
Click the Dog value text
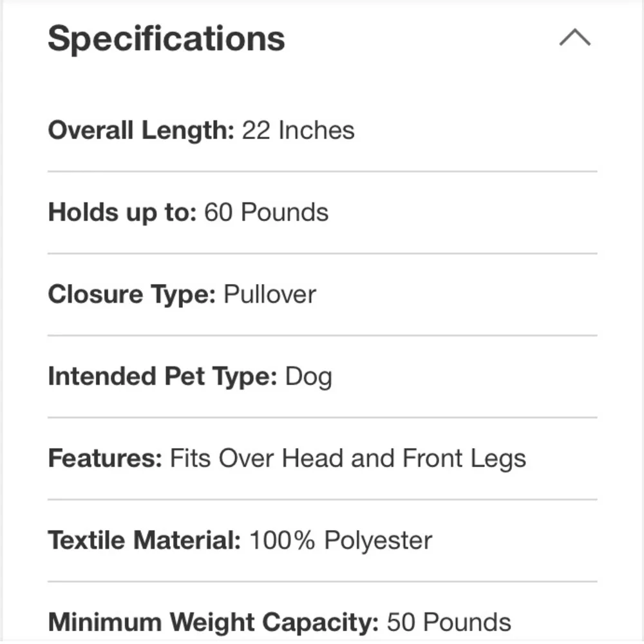click(x=308, y=377)
